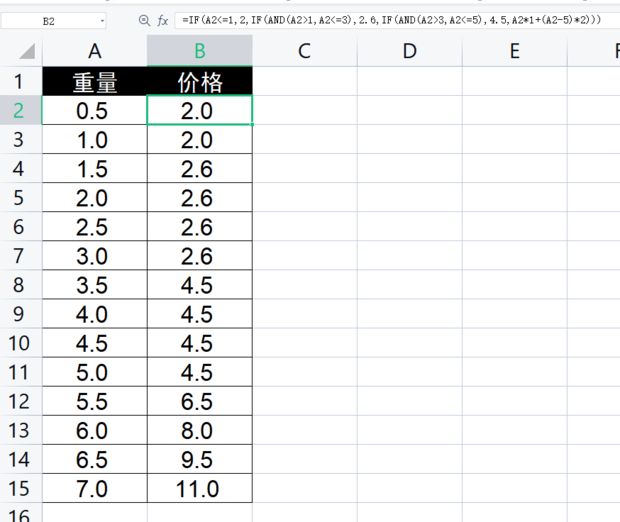
Task: Click cell A10 with value 4.5
Action: pyautogui.click(x=95, y=343)
